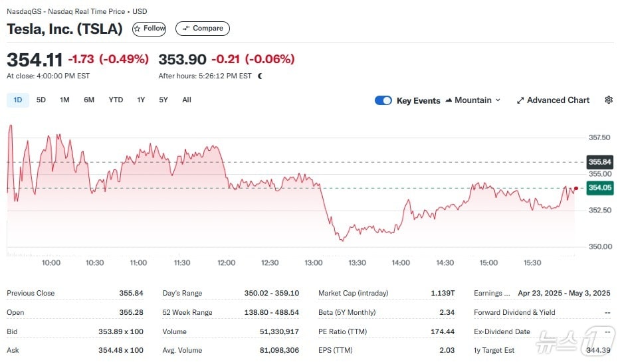This screenshot has width=622, height=364.
Task: Open chart settings gear icon
Action: tap(609, 100)
